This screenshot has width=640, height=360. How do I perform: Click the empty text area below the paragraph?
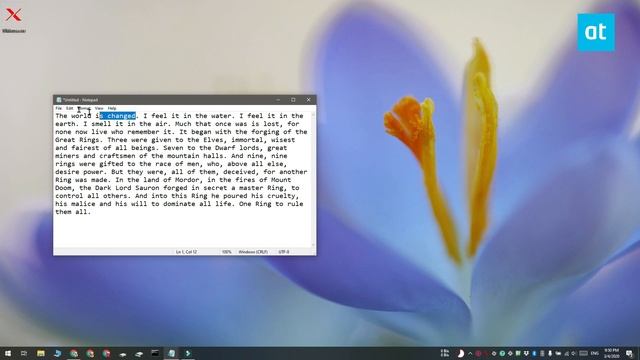[x=183, y=231]
